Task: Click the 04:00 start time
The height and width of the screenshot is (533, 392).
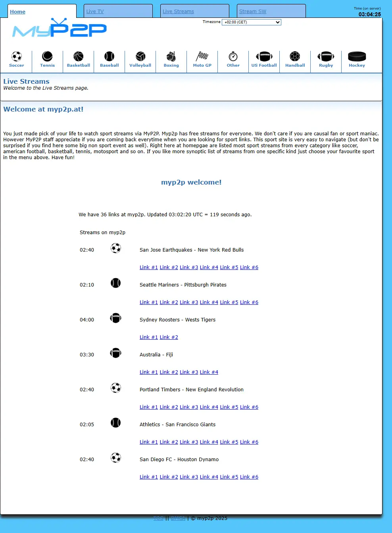Action: tap(87, 320)
